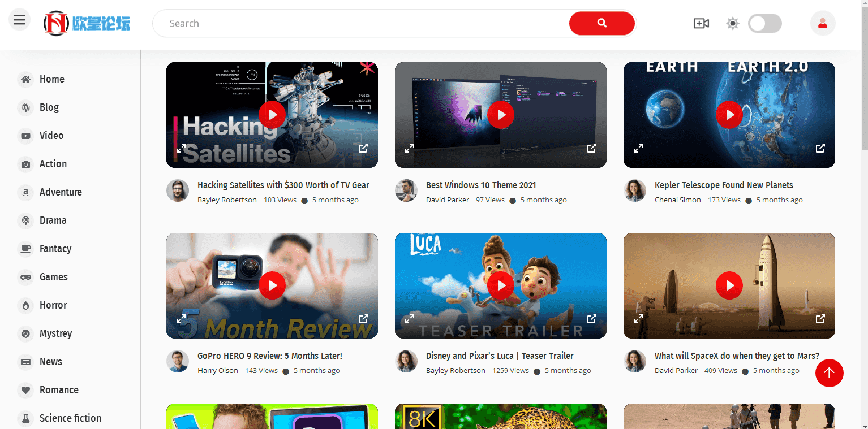Open the user profile avatar icon
The height and width of the screenshot is (429, 868).
pyautogui.click(x=823, y=23)
